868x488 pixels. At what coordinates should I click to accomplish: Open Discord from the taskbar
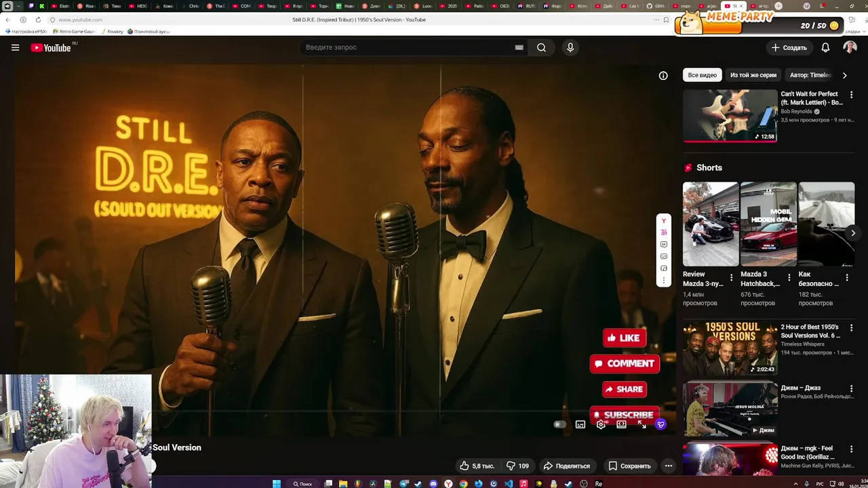(x=433, y=483)
